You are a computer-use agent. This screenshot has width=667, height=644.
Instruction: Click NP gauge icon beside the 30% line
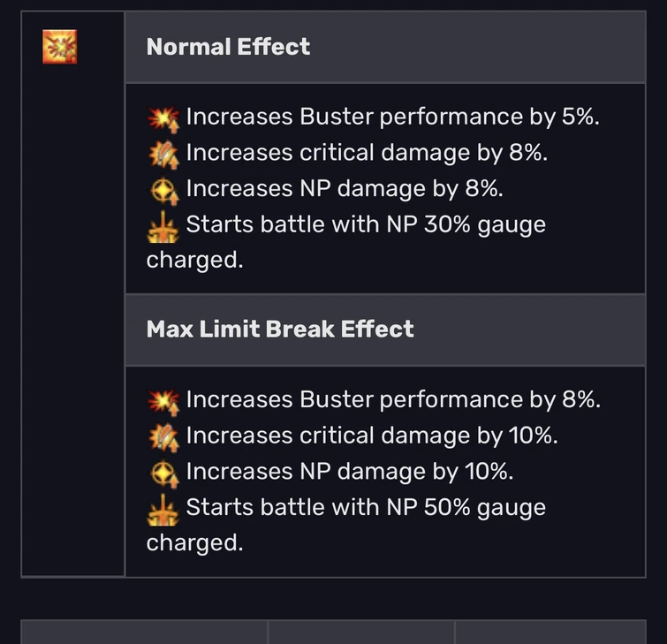click(163, 226)
